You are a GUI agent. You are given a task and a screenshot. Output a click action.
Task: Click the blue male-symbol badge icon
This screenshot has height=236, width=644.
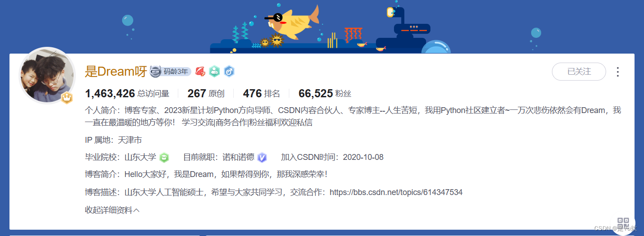tap(229, 71)
